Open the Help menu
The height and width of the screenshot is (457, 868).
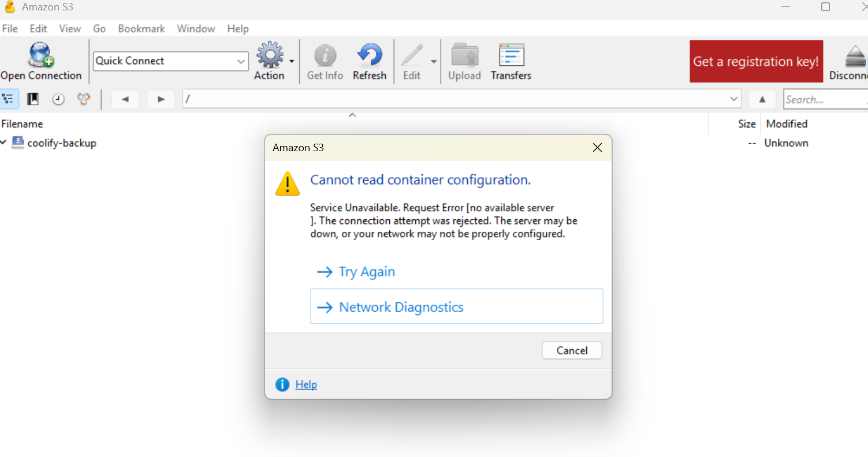pos(238,29)
